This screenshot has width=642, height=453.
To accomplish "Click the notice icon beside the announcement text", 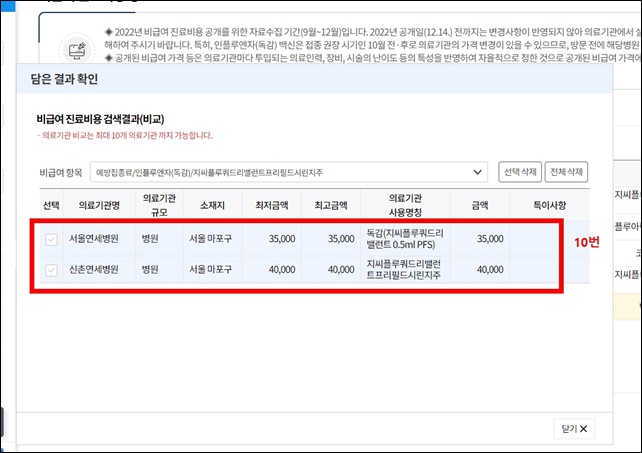I will 77,50.
